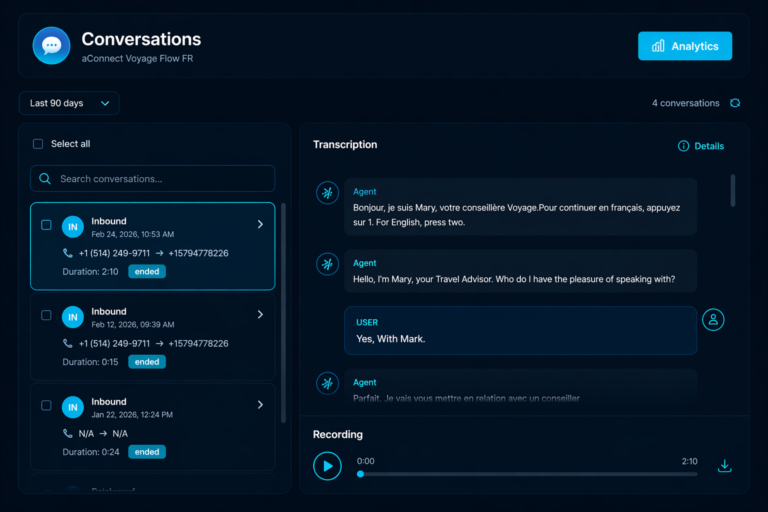768x512 pixels.
Task: Click ended badge on 0:24 conversation
Action: [147, 452]
